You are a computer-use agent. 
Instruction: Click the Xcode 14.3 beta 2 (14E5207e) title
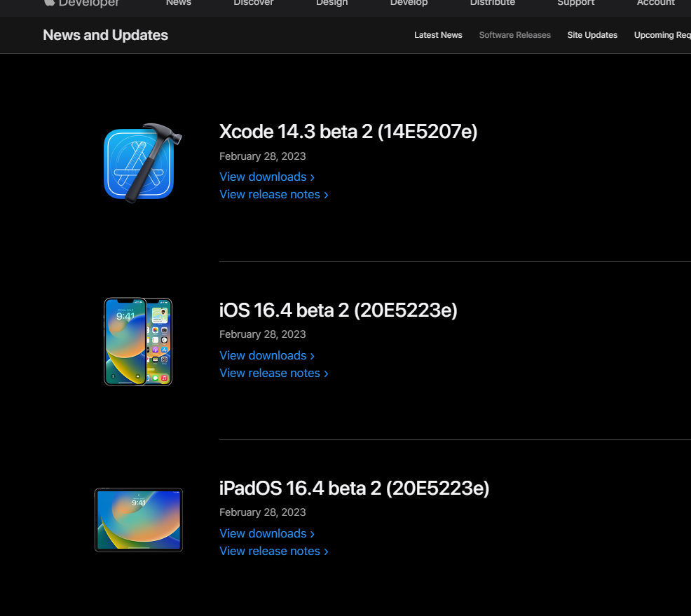348,131
